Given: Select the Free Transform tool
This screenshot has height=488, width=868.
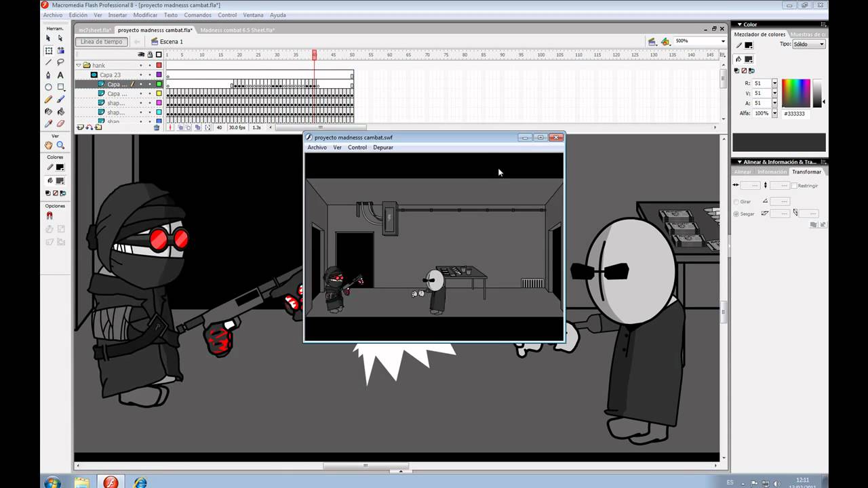Looking at the screenshot, I should 48,51.
